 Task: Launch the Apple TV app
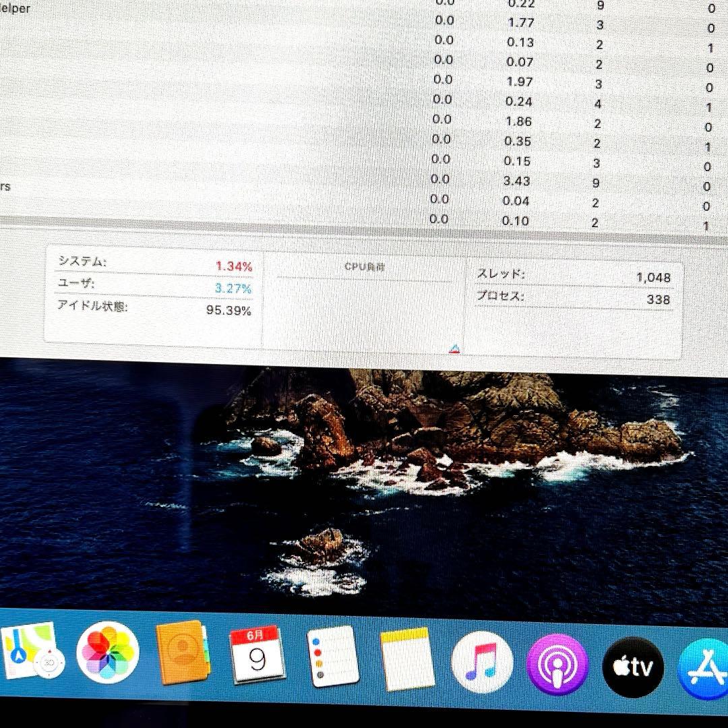[632, 666]
